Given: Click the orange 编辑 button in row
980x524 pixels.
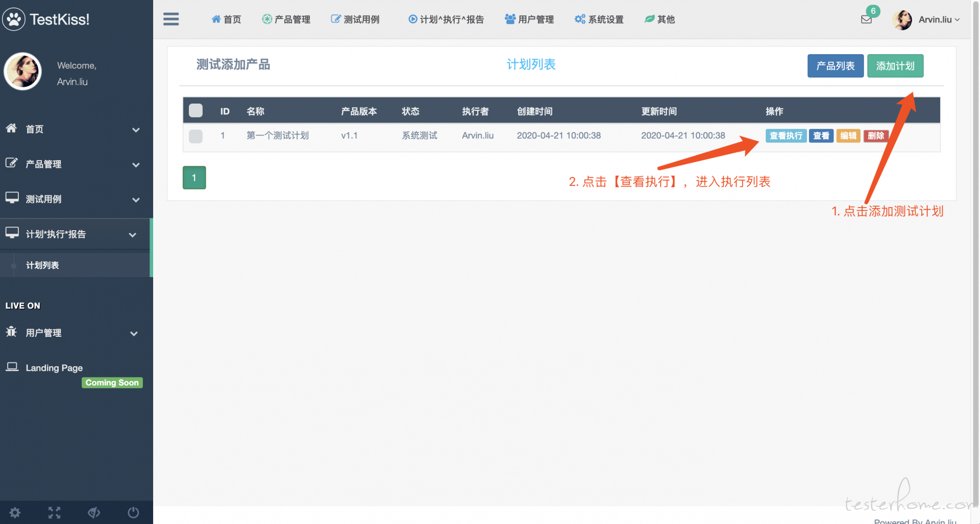Looking at the screenshot, I should [x=848, y=136].
